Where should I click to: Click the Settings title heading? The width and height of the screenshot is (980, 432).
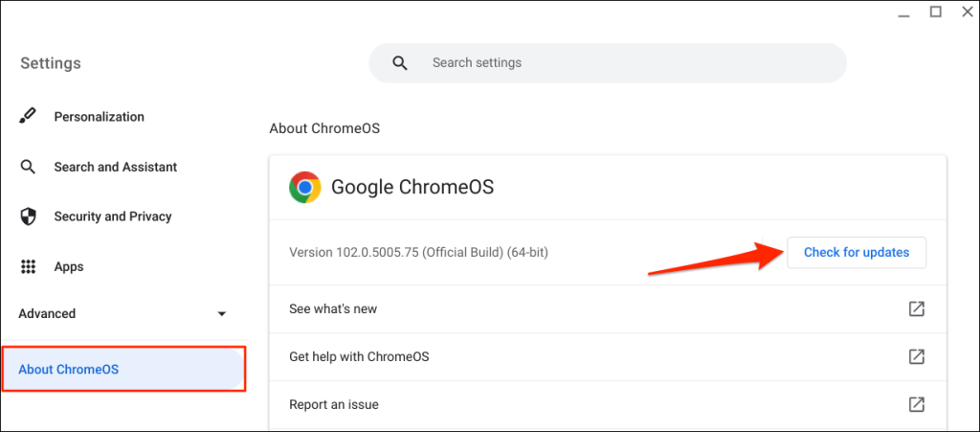pyautogui.click(x=51, y=63)
